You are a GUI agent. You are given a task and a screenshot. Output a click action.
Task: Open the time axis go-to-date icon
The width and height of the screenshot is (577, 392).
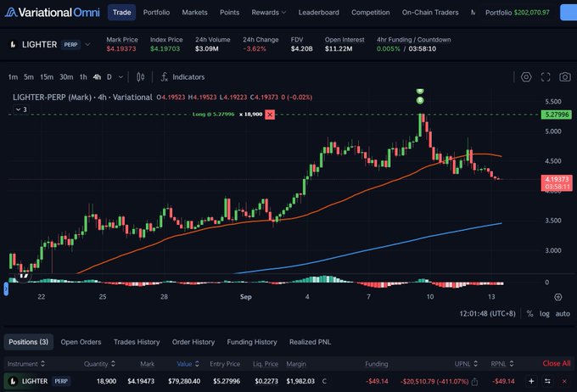(557, 297)
